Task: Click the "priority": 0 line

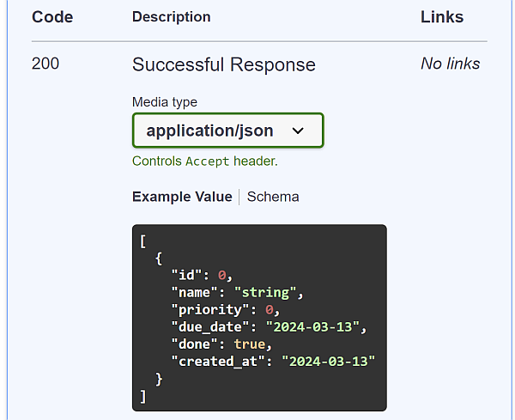Action: [225, 309]
